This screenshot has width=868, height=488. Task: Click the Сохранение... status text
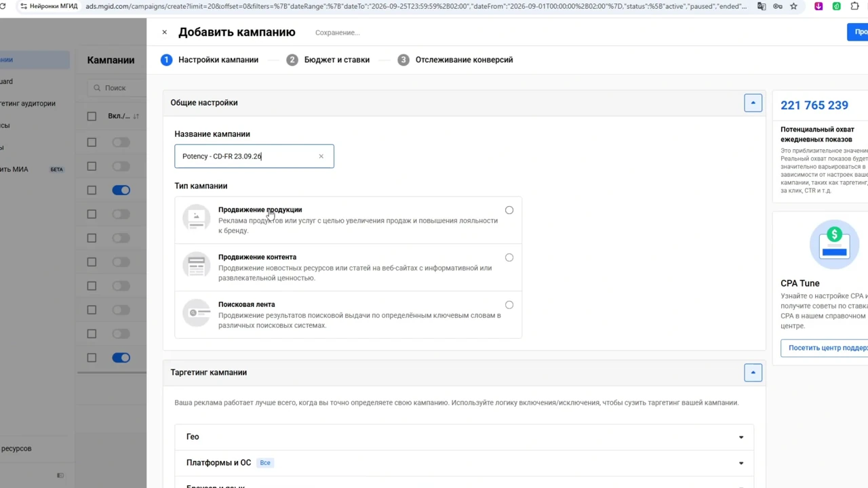(337, 33)
